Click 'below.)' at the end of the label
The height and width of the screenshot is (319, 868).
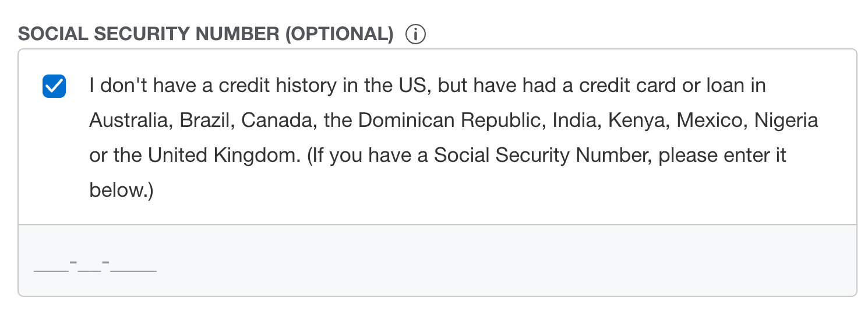pyautogui.click(x=121, y=191)
